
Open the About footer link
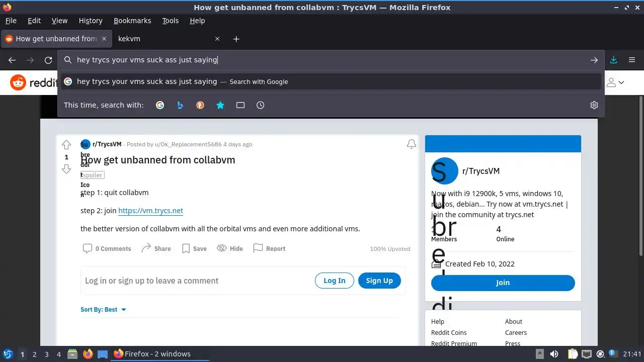[x=514, y=321]
